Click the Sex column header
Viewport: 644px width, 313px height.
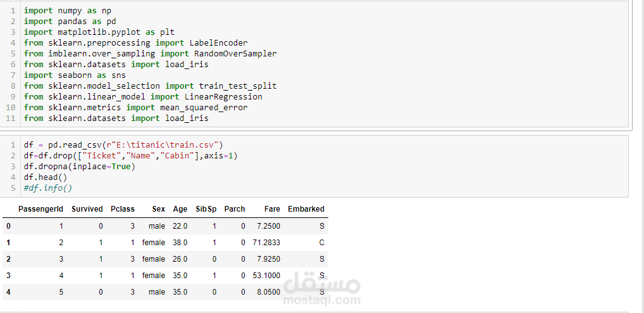158,209
